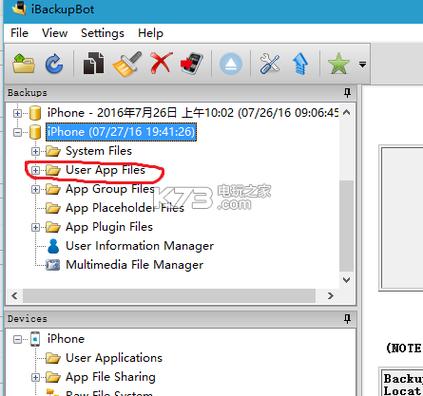Screen dimensions: 423x396
Task: Open the Settings menu
Action: click(102, 33)
